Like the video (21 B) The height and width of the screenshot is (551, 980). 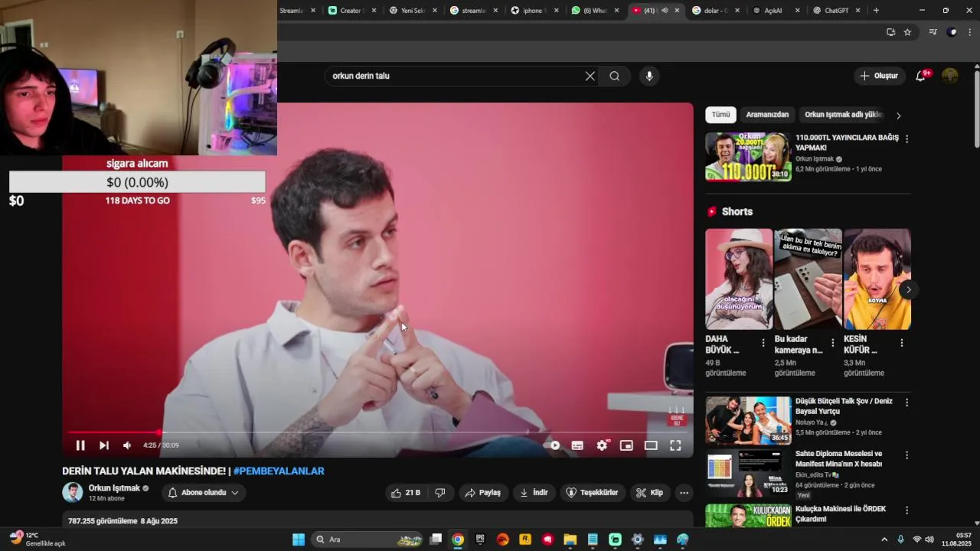(406, 493)
